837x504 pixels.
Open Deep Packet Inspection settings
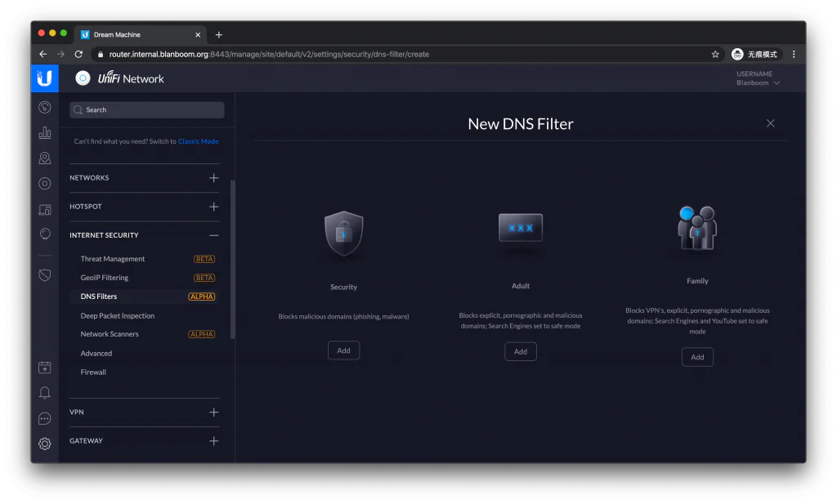118,316
